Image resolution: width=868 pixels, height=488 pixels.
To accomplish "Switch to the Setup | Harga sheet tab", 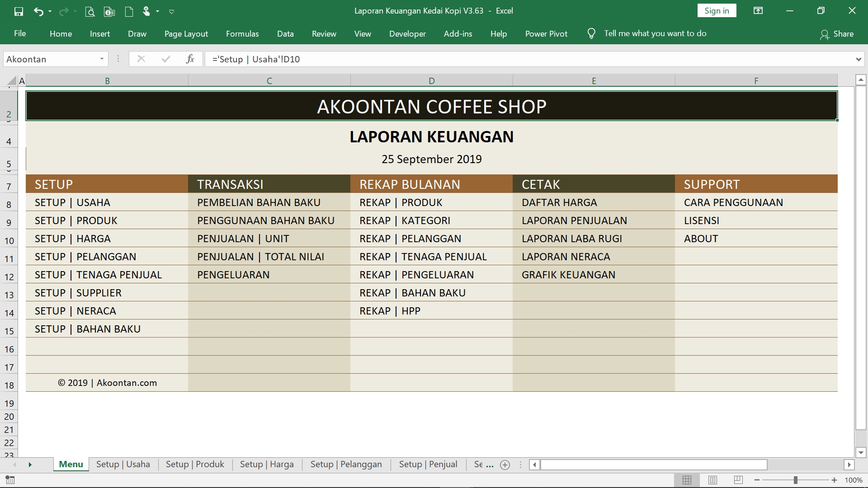I will pos(267,464).
